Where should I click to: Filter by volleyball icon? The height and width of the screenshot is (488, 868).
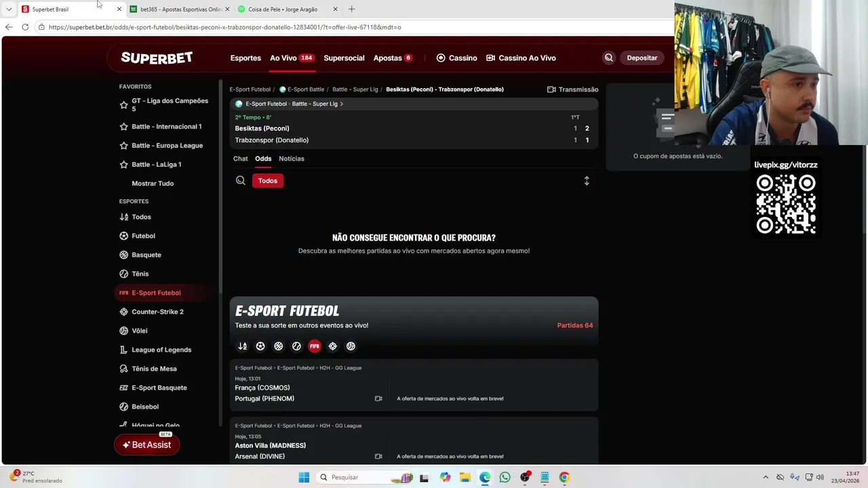coord(351,346)
